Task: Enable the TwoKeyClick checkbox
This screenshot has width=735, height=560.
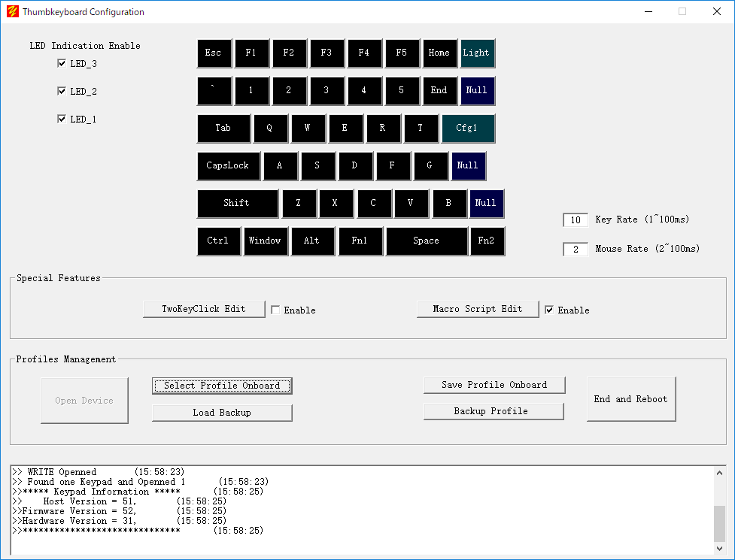Action: 275,310
